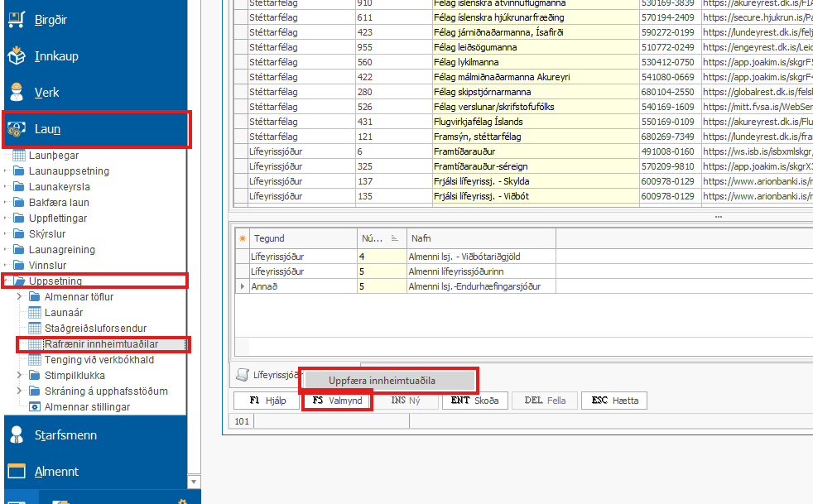Open Innkaup via its box icon
The height and width of the screenshot is (504, 813).
[17, 56]
